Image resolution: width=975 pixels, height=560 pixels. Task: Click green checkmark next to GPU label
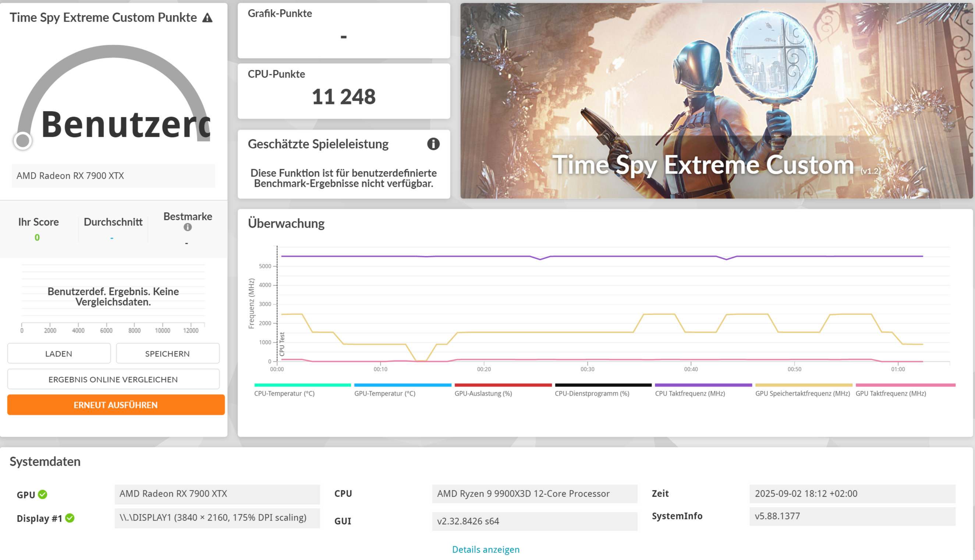pos(43,495)
